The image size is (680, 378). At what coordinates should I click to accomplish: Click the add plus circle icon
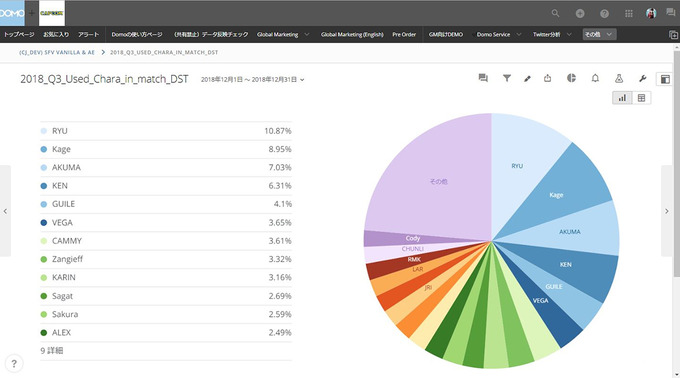(x=580, y=13)
